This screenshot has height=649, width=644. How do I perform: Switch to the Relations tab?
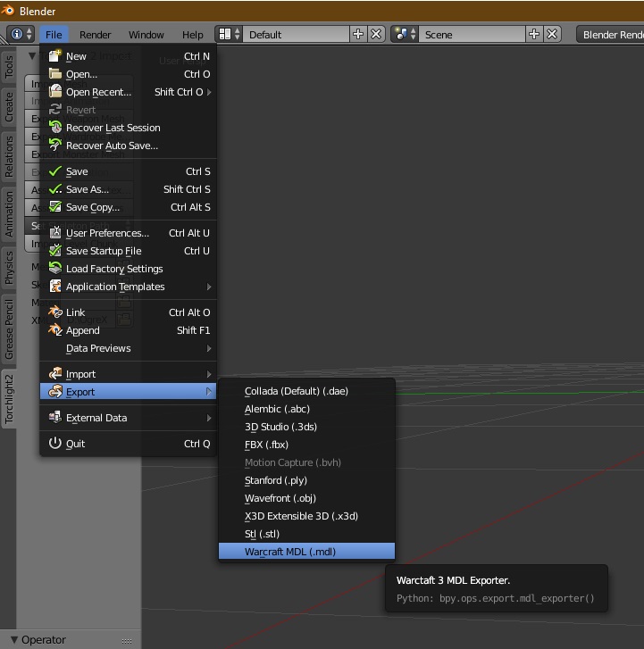tap(9, 156)
